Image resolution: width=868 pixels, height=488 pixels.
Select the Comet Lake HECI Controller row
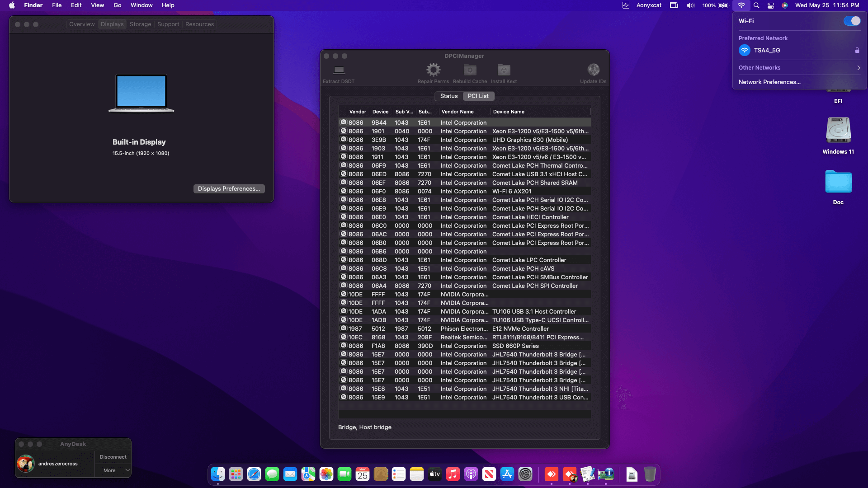point(465,217)
